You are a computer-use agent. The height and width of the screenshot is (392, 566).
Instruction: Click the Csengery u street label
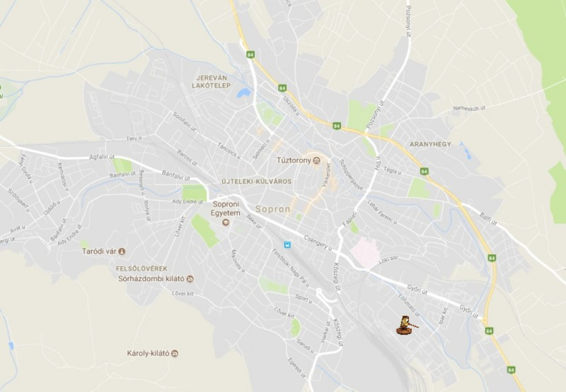(318, 243)
